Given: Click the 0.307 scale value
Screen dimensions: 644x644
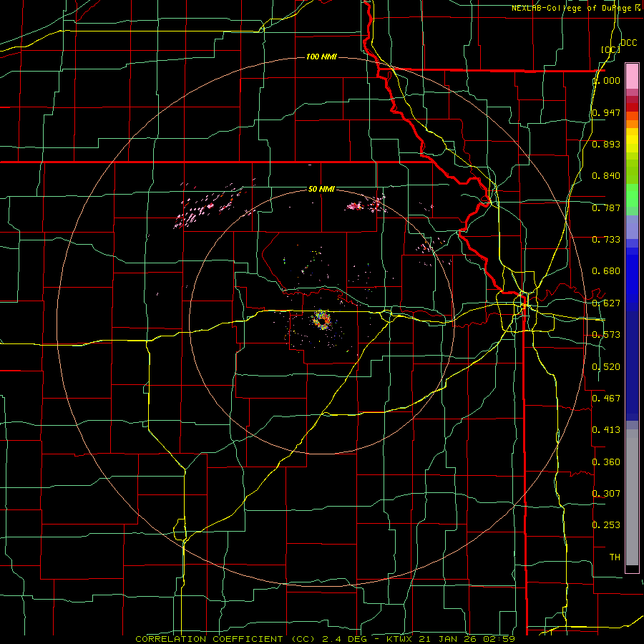Looking at the screenshot, I should pyautogui.click(x=606, y=493).
